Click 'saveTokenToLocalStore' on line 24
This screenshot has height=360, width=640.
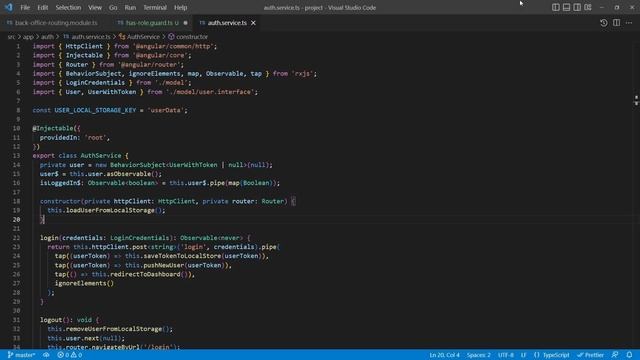182,256
